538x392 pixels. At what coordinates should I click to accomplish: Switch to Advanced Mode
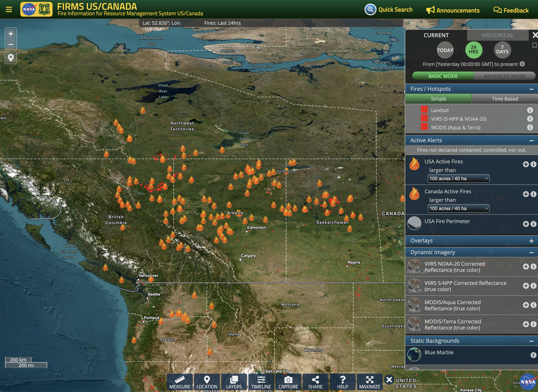coord(505,76)
